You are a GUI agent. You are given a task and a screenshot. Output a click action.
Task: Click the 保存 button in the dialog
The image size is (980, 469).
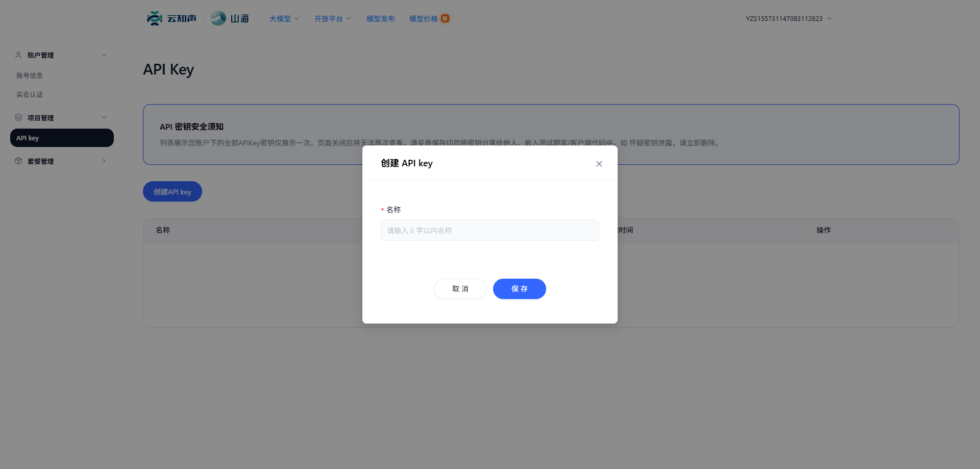tap(519, 288)
